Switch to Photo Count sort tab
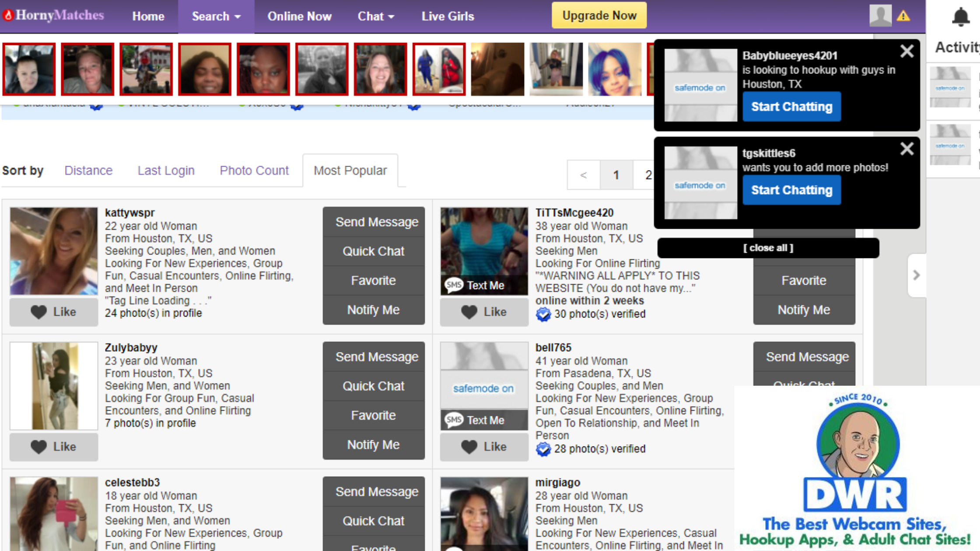This screenshot has height=551, width=980. (254, 171)
